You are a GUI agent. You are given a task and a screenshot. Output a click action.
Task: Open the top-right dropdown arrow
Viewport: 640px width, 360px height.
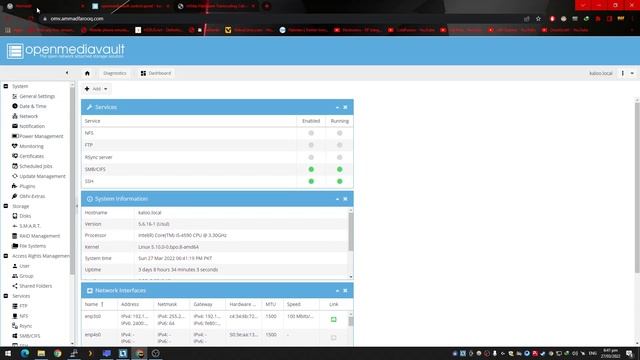click(x=632, y=73)
